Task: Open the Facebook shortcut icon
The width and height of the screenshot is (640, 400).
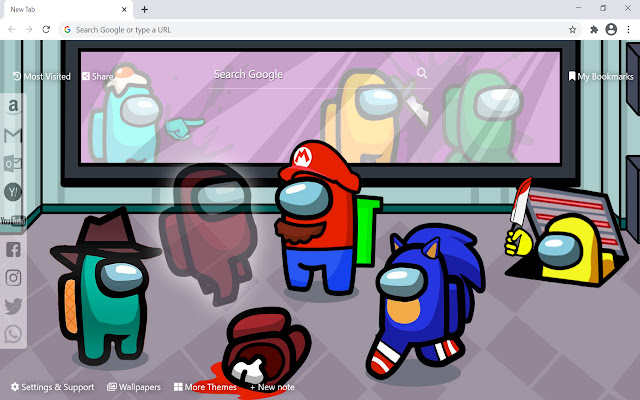Action: point(13,249)
